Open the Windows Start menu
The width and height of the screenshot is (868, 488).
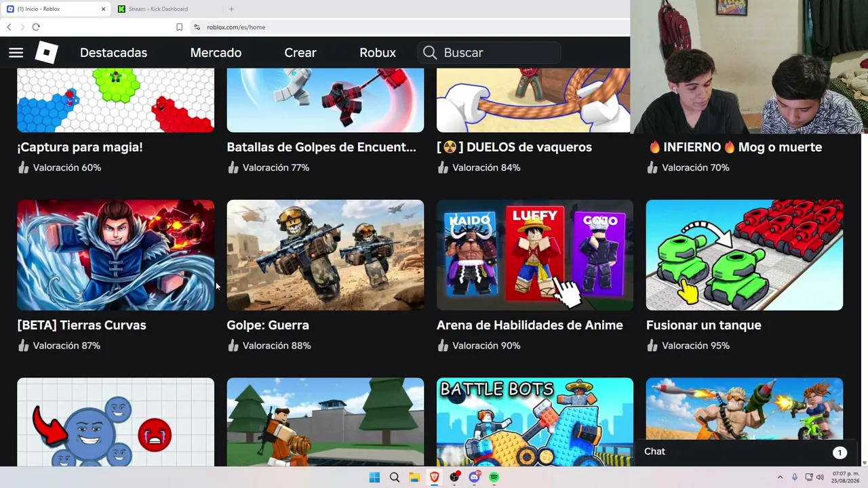(374, 477)
